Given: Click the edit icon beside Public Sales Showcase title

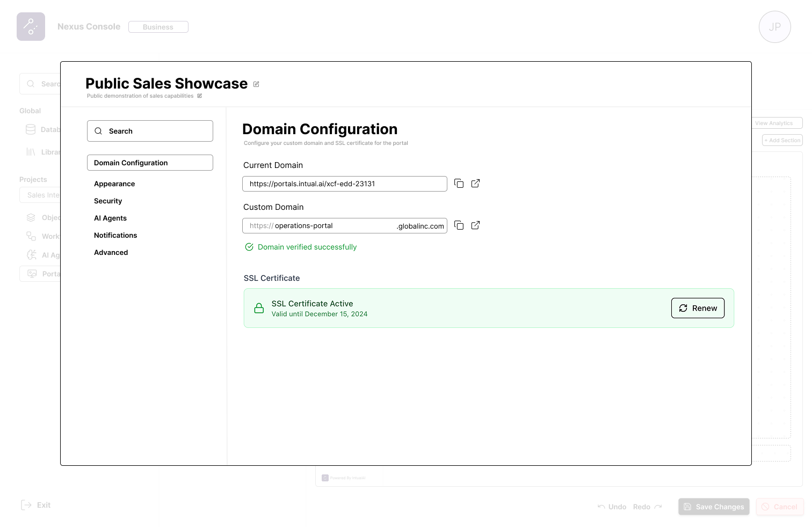Looking at the screenshot, I should [256, 84].
